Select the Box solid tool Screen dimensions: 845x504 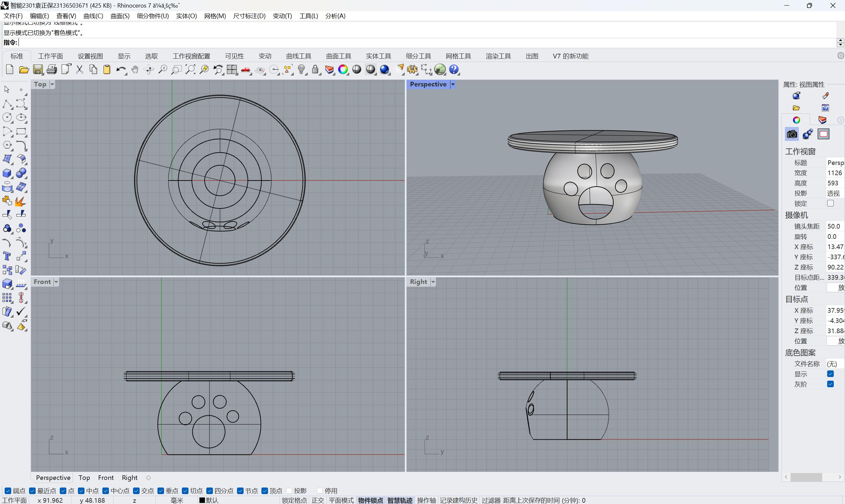point(7,173)
